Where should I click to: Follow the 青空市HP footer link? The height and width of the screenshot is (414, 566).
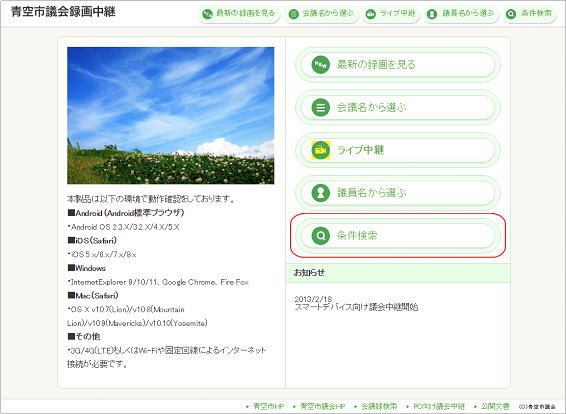(268, 406)
